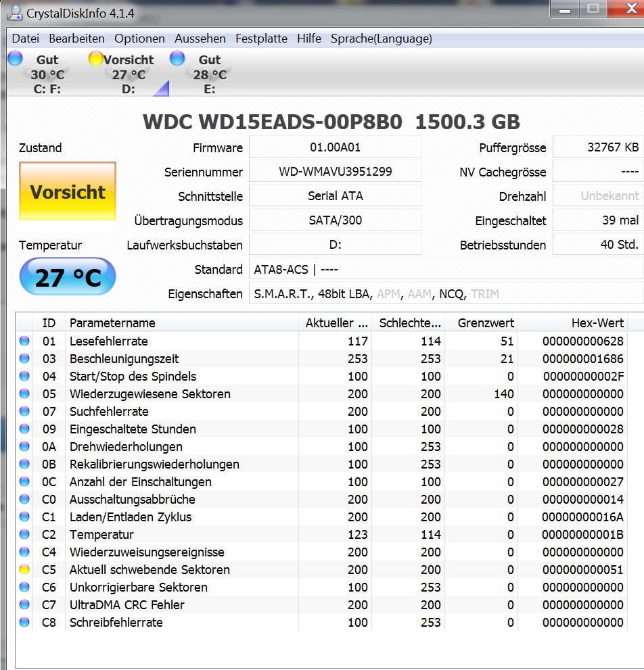Click the CrystalDiskInfo title bar icon
Screen dimensions: 644x670
click(15, 13)
